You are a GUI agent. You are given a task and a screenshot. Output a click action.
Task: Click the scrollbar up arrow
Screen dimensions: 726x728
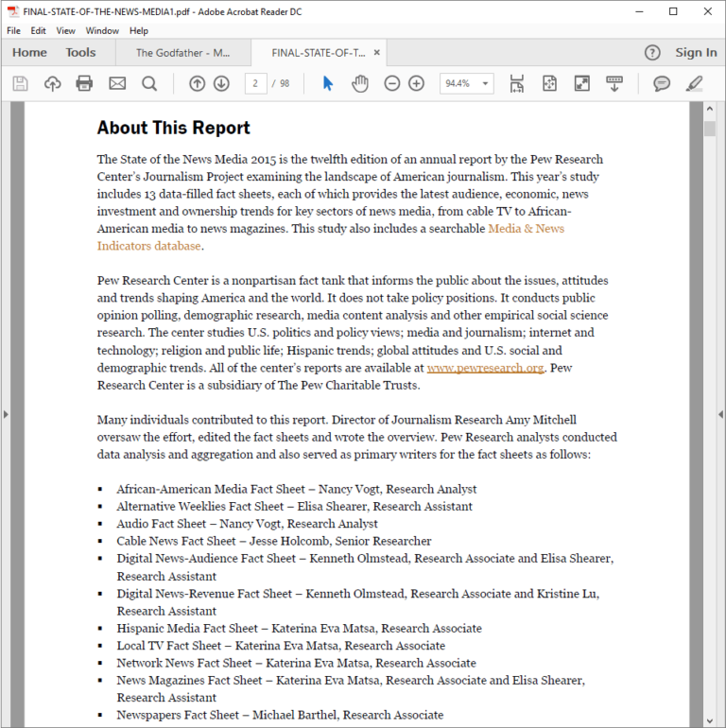(709, 109)
